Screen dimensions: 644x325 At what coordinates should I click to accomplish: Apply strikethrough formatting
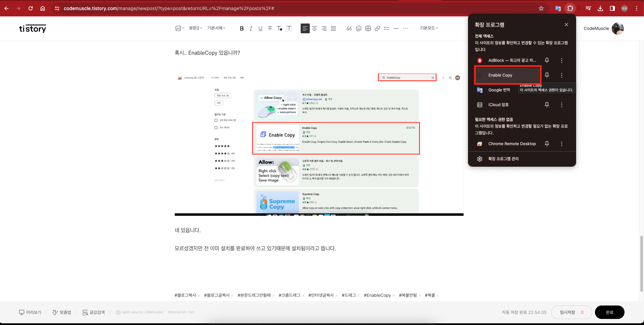coord(270,29)
